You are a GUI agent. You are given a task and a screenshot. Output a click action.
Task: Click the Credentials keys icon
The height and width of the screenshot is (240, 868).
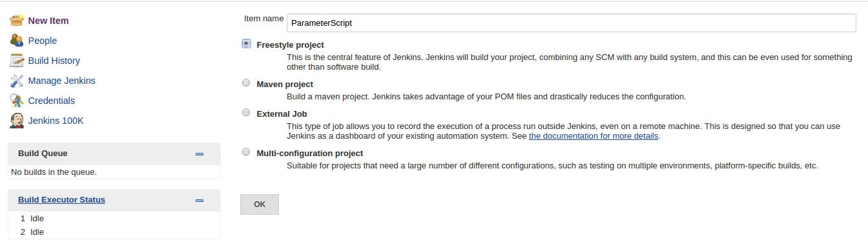click(17, 101)
